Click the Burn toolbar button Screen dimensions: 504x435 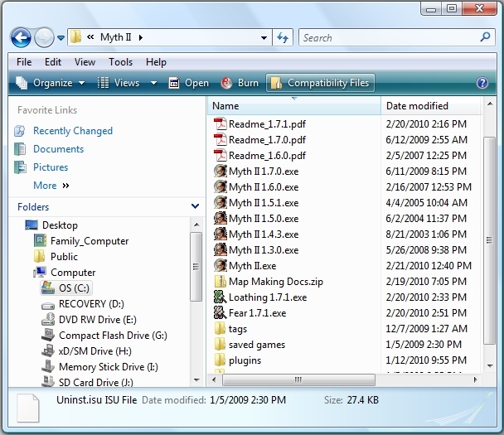(x=240, y=83)
